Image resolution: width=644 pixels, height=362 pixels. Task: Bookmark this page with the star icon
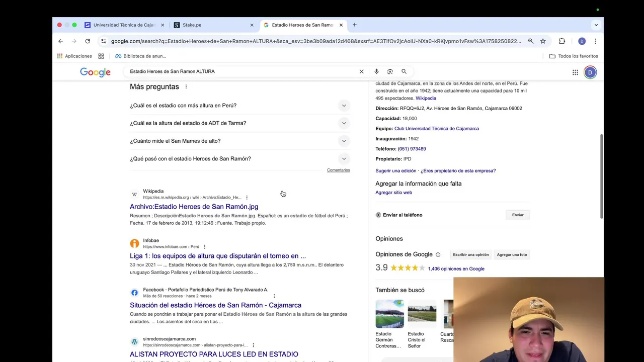coord(543,41)
